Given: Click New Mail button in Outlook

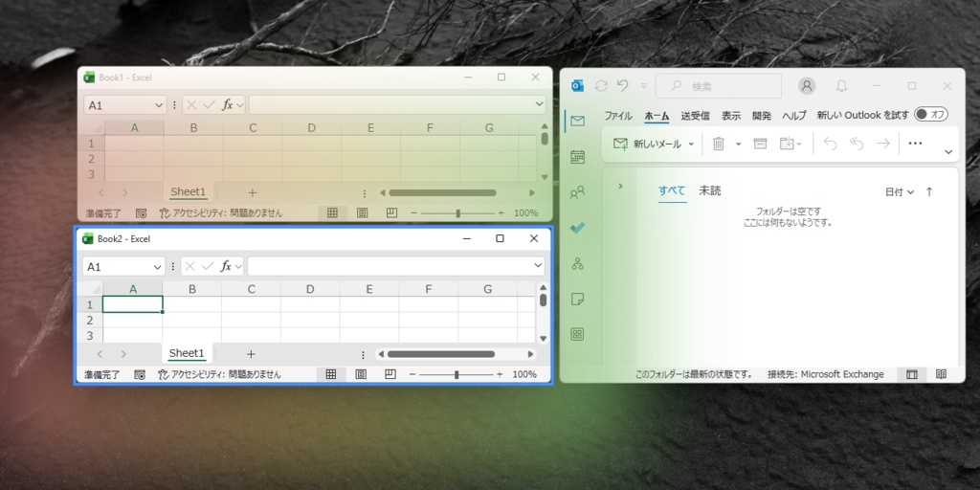Looking at the screenshot, I should (x=646, y=144).
